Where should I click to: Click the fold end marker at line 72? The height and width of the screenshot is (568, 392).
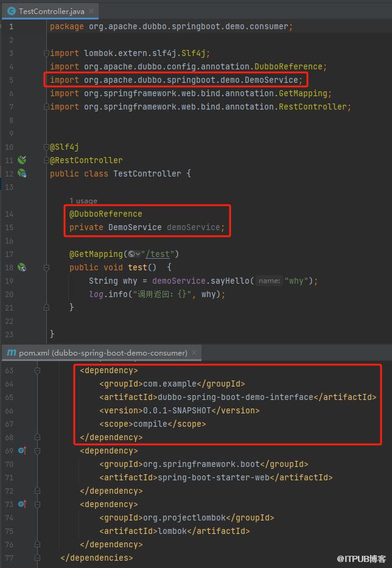click(x=37, y=491)
